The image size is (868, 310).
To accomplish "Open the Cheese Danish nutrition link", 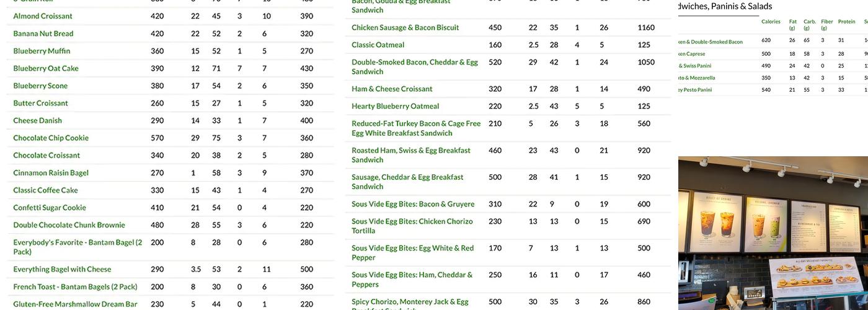I will 38,120.
